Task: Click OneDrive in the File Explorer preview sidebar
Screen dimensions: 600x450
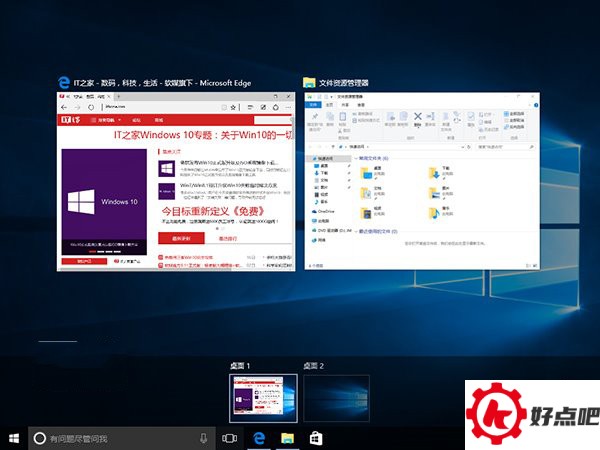Action: tap(325, 211)
